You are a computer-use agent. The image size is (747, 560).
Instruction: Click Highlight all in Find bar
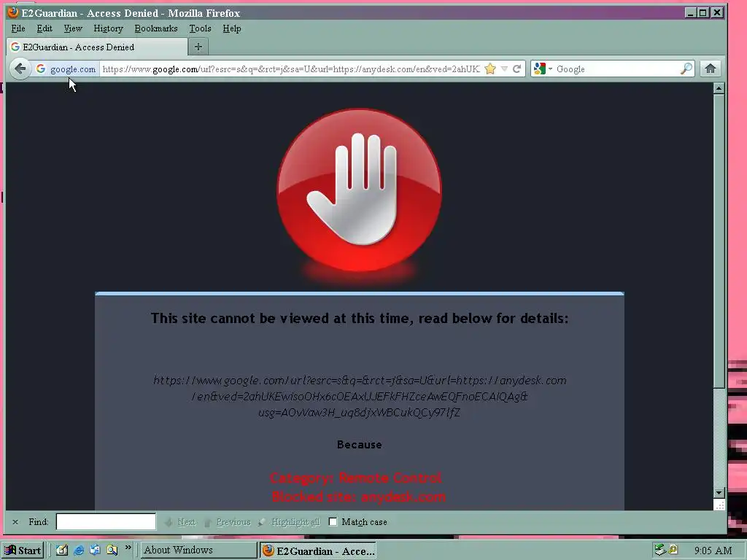tap(289, 522)
